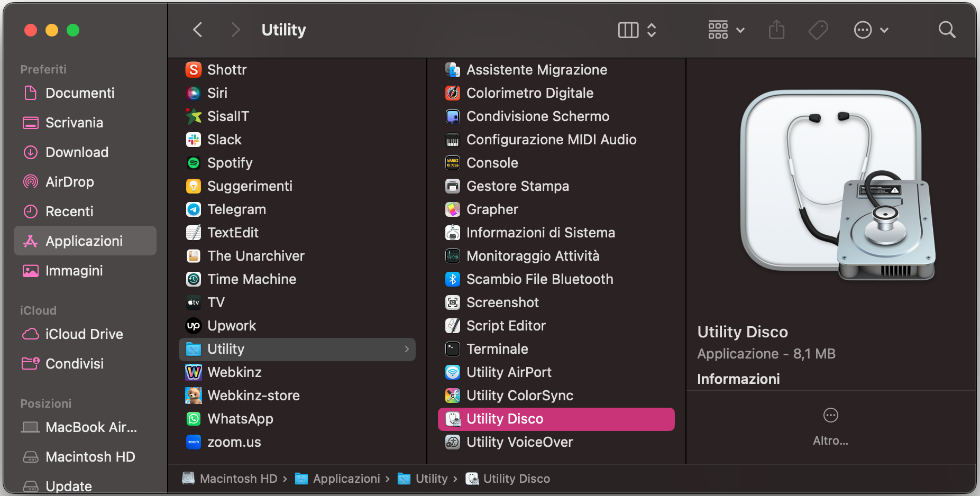
Task: Open the group-by grid dropdown
Action: point(726,30)
